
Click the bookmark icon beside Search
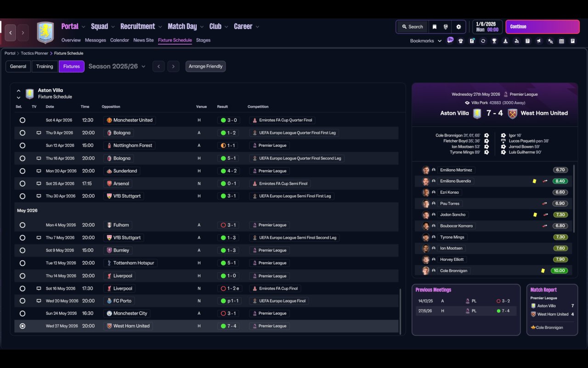pos(435,27)
